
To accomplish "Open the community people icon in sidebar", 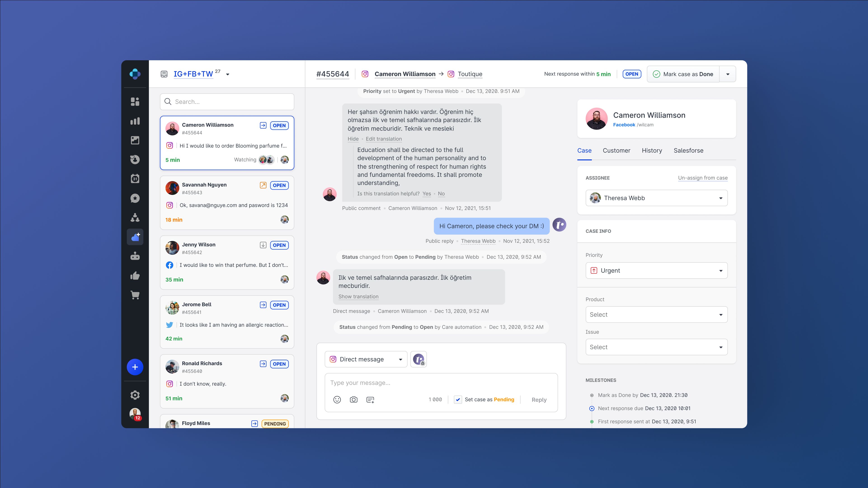I will point(135,217).
